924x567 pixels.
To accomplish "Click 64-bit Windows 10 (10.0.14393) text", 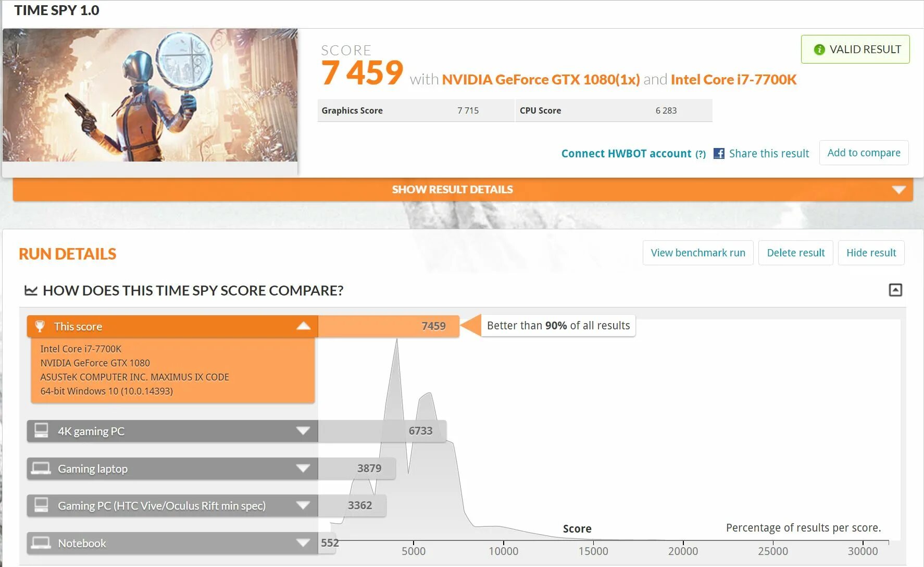I will [106, 391].
